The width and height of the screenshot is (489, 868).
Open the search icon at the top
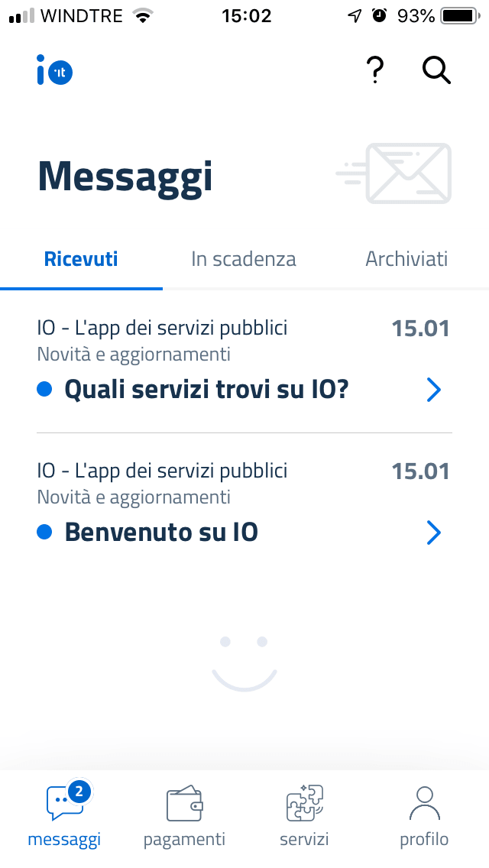[x=436, y=70]
